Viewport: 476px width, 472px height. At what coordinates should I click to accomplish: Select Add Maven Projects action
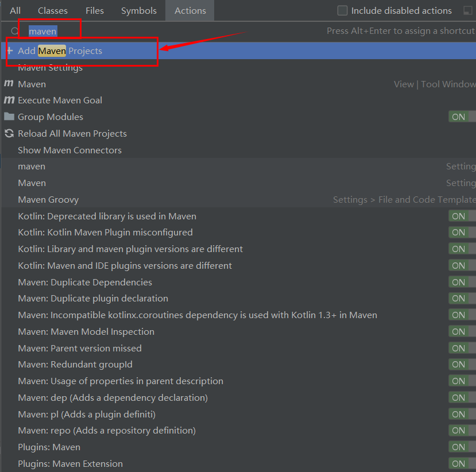coord(238,51)
